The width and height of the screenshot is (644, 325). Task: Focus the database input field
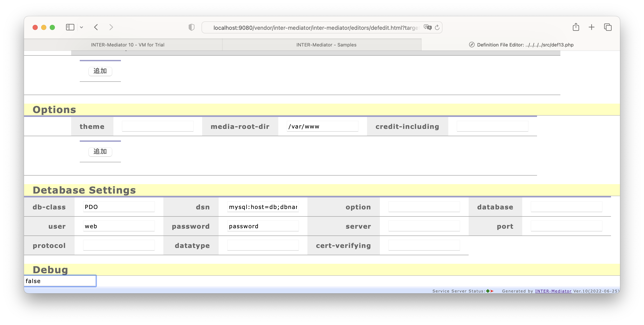tap(566, 207)
